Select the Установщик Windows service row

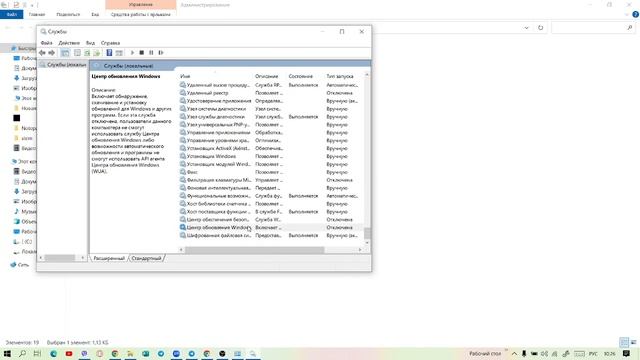point(271,156)
